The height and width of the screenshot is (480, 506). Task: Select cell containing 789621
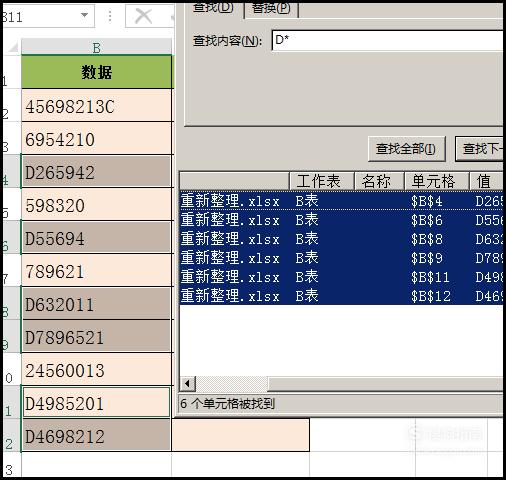click(97, 271)
